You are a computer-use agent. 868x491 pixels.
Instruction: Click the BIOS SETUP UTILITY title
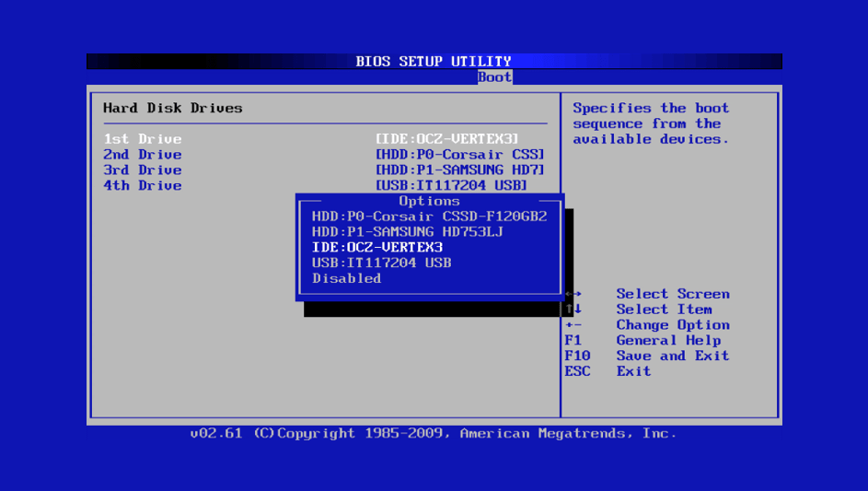click(434, 61)
